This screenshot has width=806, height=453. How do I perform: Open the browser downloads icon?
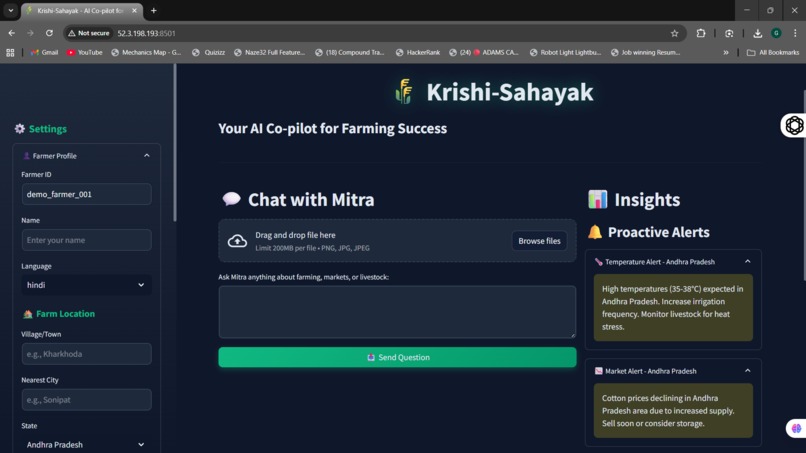tap(757, 33)
